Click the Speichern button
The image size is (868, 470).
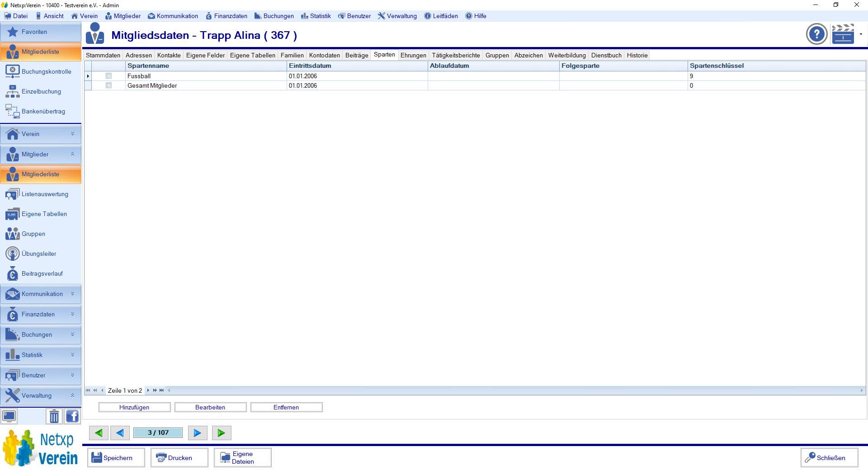click(116, 458)
